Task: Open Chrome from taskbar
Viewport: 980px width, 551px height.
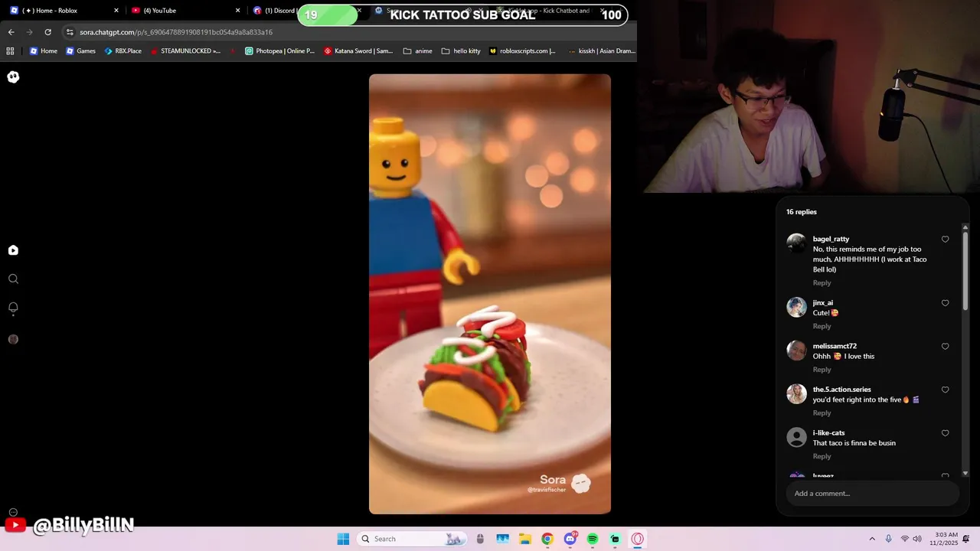Action: [547, 539]
